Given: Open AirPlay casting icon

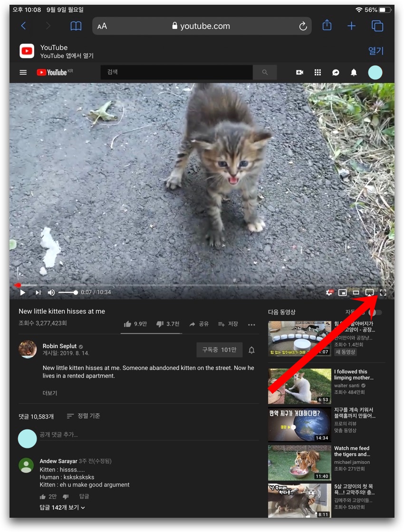Looking at the screenshot, I should point(369,293).
